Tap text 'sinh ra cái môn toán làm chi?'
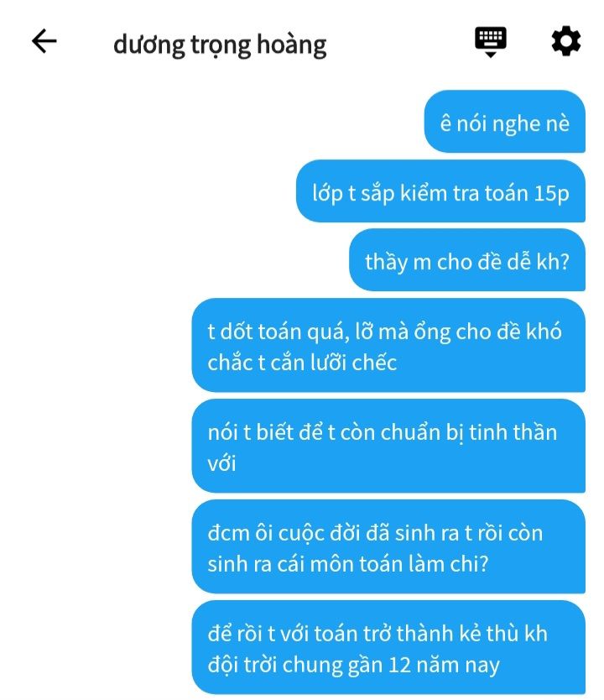 [x=348, y=564]
